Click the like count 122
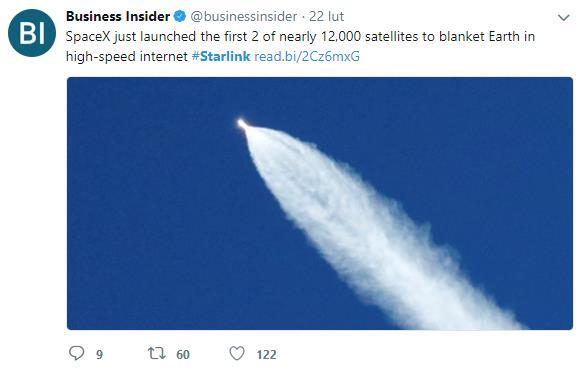 (266, 355)
